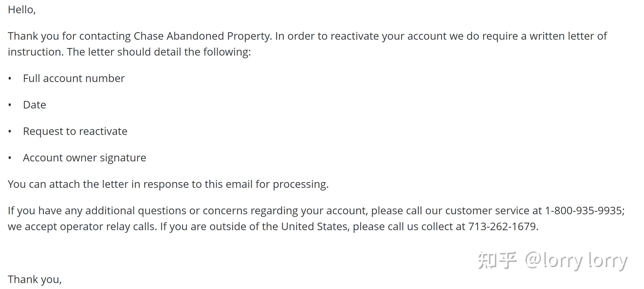Click the Zhihu logo watermark

coord(497,261)
